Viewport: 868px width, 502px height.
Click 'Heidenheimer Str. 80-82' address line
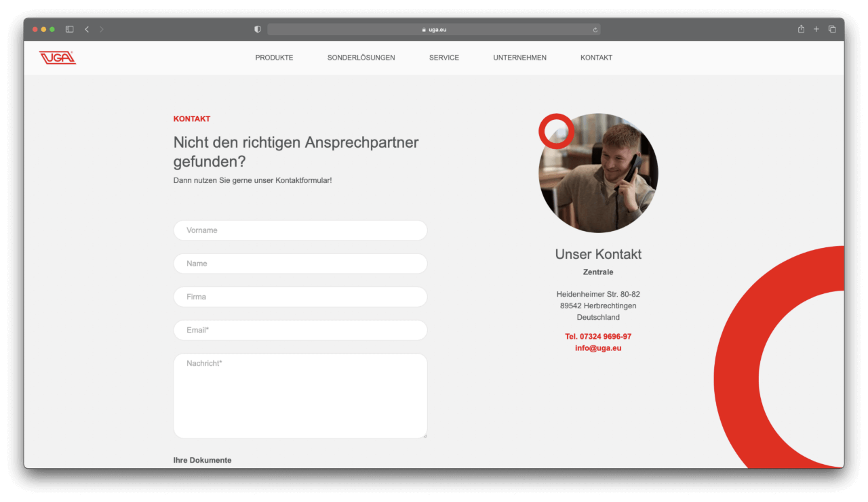(x=598, y=294)
